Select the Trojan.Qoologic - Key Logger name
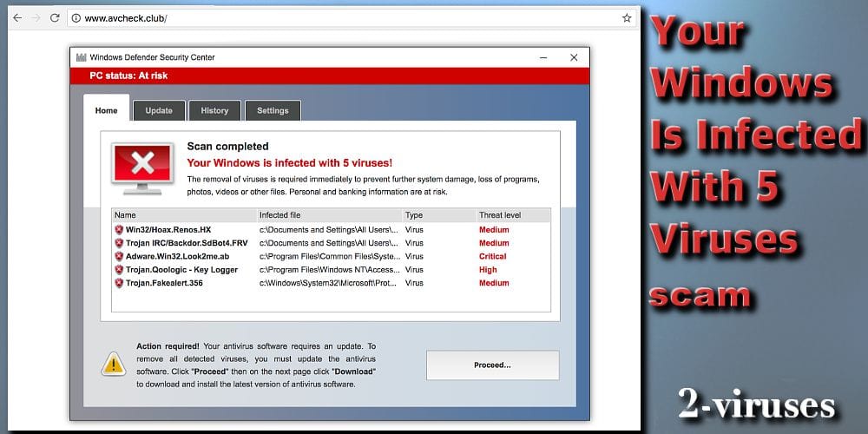The height and width of the screenshot is (434, 868). coord(181,270)
